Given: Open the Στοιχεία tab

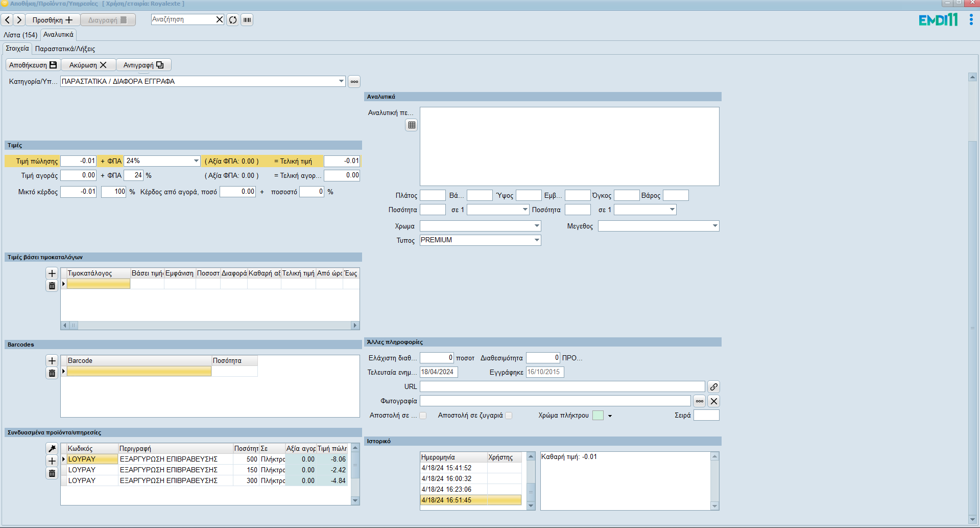Looking at the screenshot, I should tap(17, 49).
